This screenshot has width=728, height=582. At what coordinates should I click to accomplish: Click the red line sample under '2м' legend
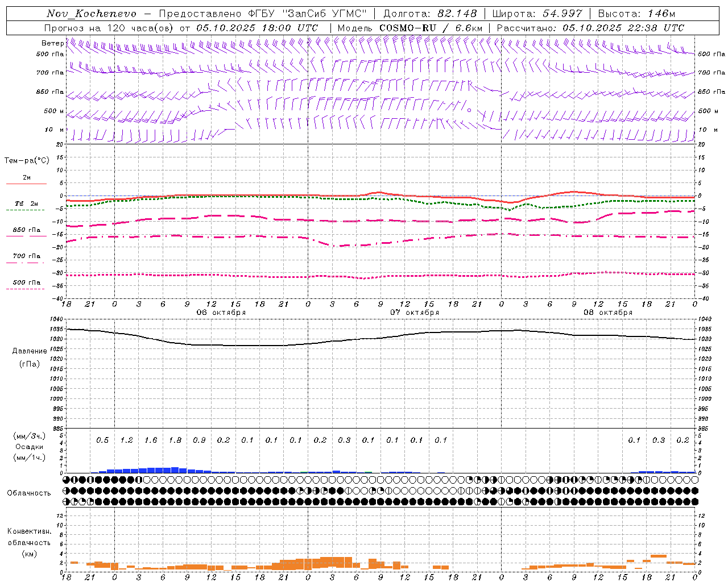pos(26,184)
